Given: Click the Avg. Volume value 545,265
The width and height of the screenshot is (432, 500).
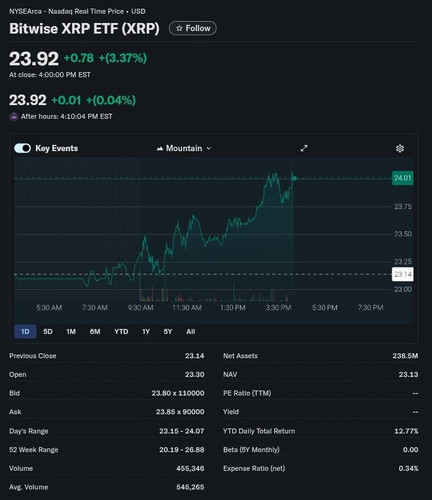Looking at the screenshot, I should (190, 487).
